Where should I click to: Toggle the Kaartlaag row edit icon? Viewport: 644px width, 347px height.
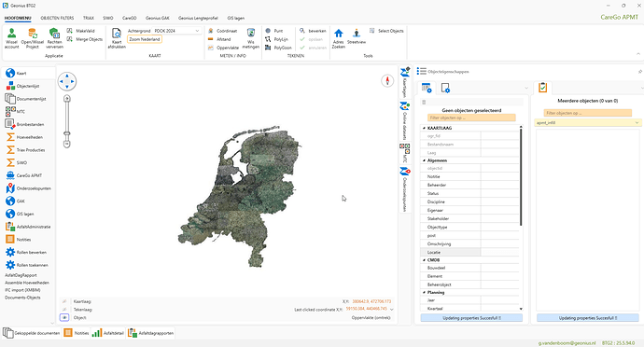(64, 301)
